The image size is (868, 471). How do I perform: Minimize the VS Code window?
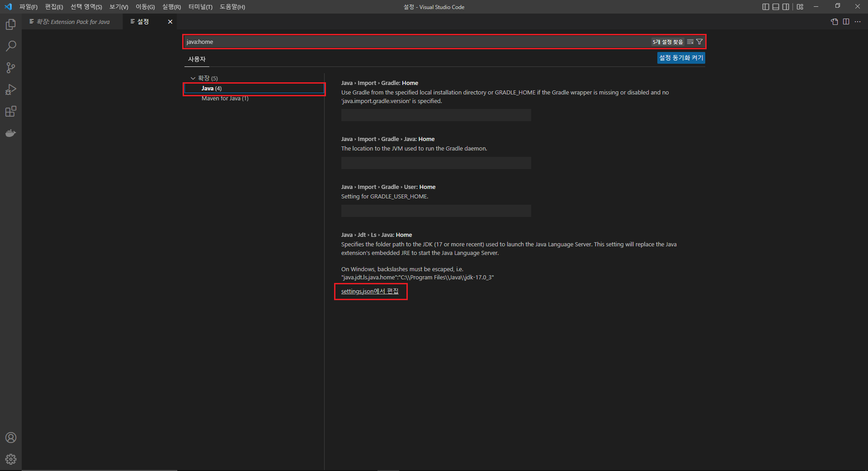tap(816, 7)
